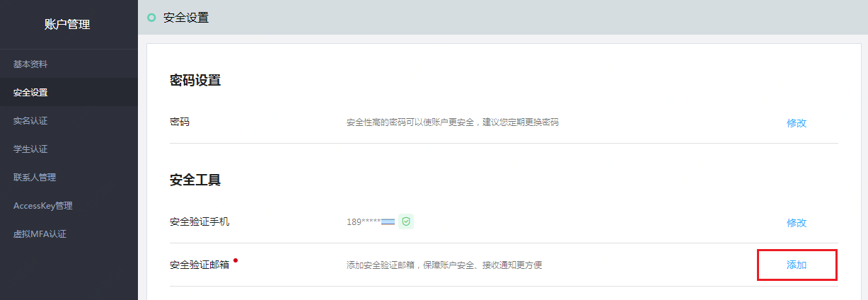
Task: Open 学生认证 in the sidebar
Action: (69, 149)
